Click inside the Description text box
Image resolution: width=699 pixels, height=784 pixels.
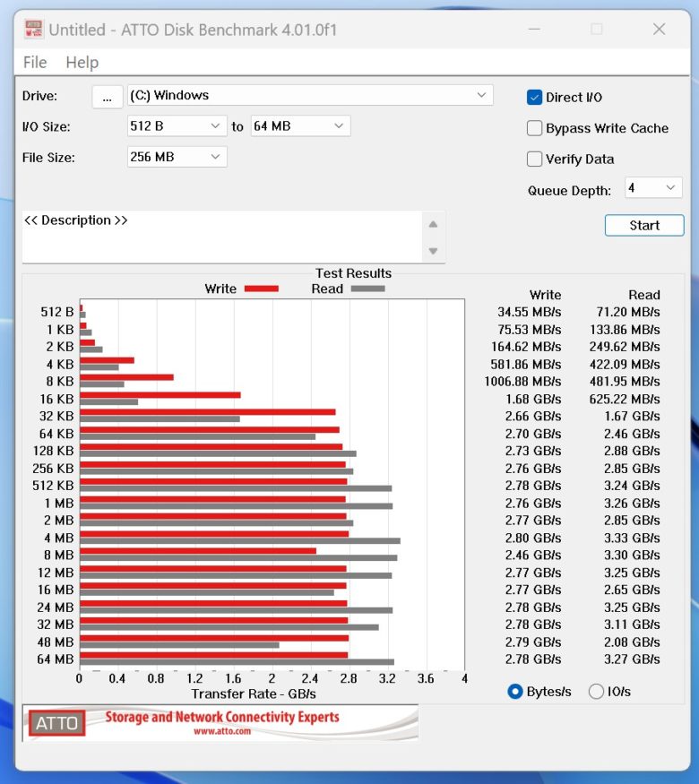[222, 237]
